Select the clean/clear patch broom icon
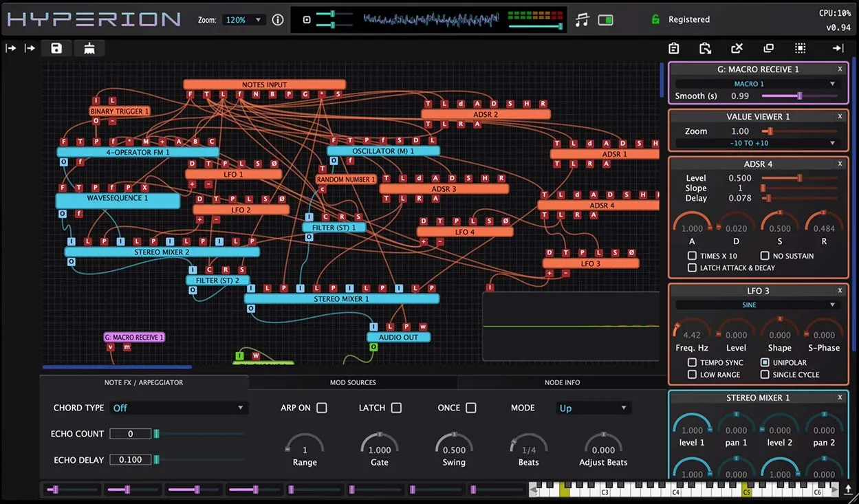 [89, 48]
